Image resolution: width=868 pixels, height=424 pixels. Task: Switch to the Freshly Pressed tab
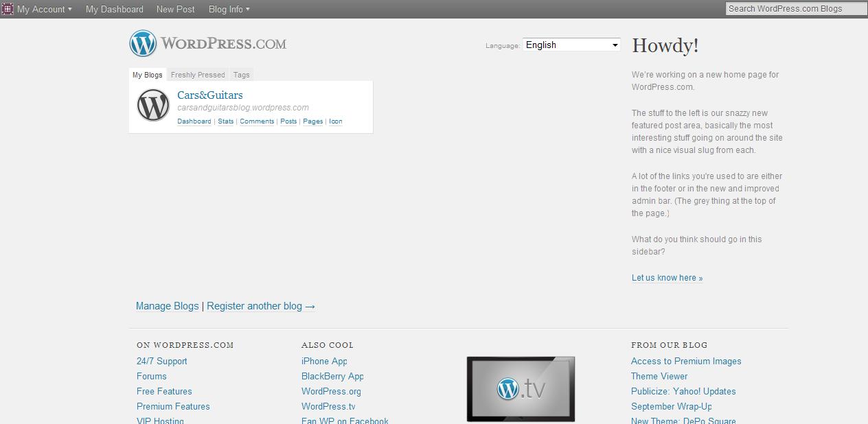click(x=198, y=75)
